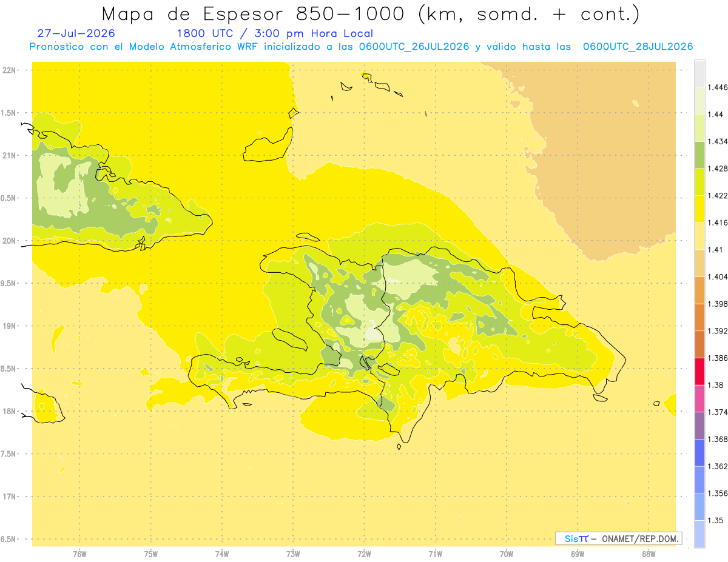Viewport: 728px width, 562px height.
Task: Click the 20N latitude label
Action: [x=10, y=241]
